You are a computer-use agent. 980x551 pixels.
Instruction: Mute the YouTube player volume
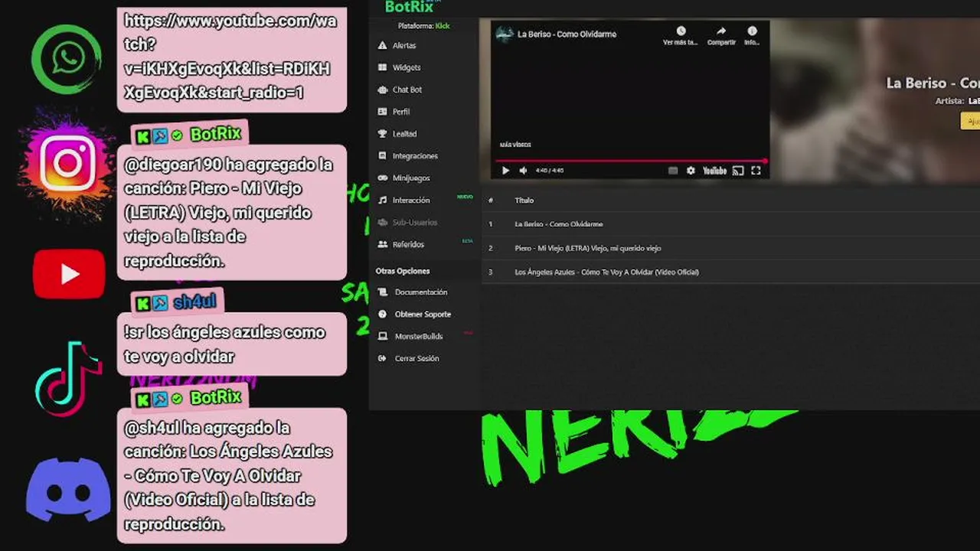[x=524, y=171]
